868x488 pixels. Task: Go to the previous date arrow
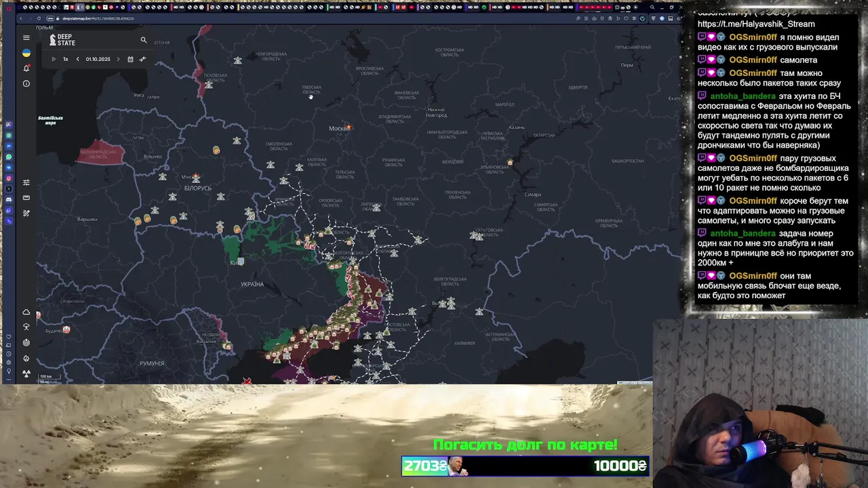click(x=77, y=59)
